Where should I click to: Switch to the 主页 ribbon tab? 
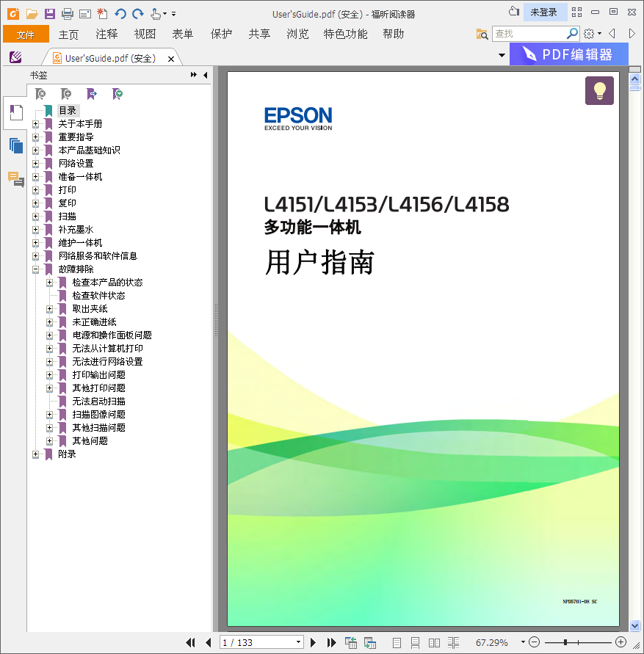point(68,34)
